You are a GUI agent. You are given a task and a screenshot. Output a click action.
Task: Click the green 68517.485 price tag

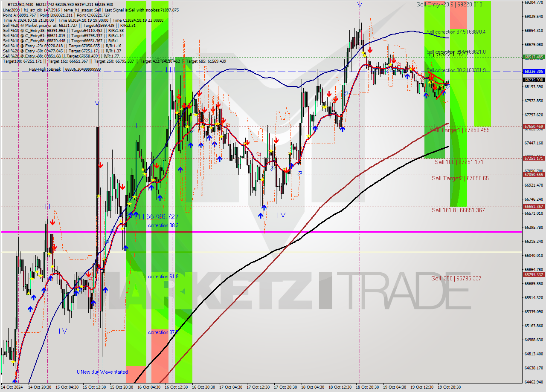tap(534, 57)
